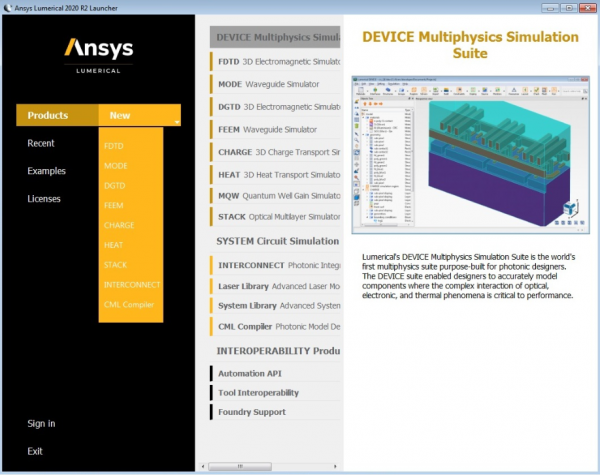Open the Products tab in the sidebar
The height and width of the screenshot is (475, 600).
[48, 116]
